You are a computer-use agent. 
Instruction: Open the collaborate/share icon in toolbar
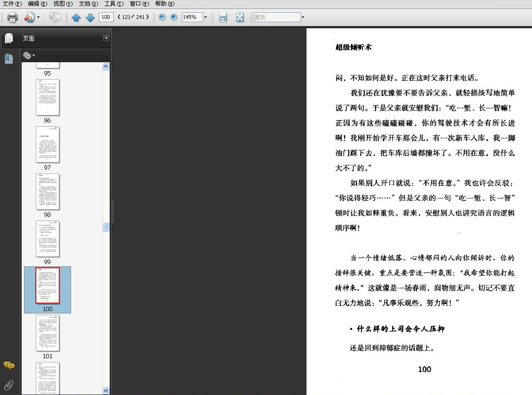[x=30, y=17]
